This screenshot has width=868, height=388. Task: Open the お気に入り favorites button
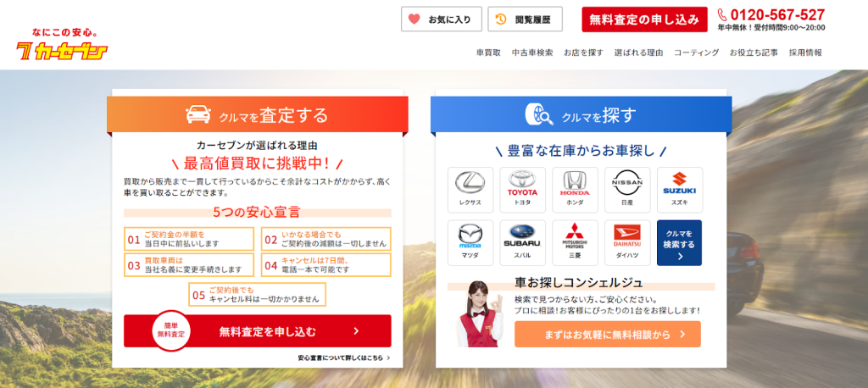click(x=441, y=19)
